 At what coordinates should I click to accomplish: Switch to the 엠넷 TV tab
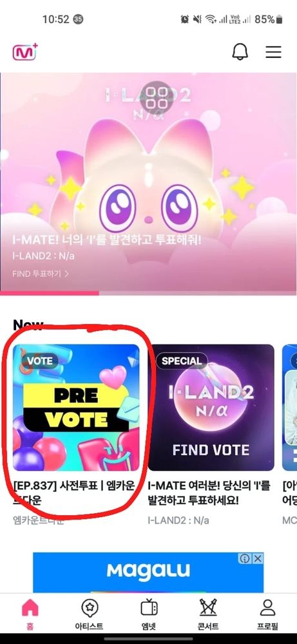[x=149, y=615]
